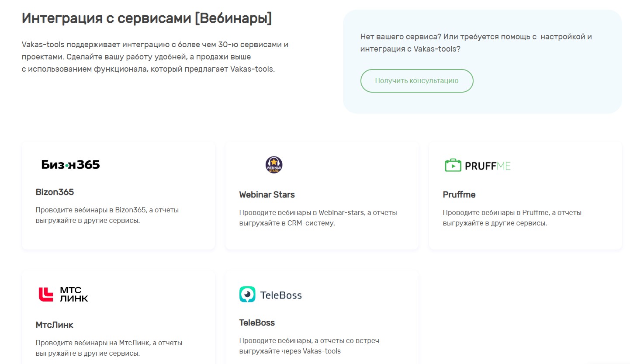Click the Pruffme logo icon
The height and width of the screenshot is (364, 630).
(453, 166)
